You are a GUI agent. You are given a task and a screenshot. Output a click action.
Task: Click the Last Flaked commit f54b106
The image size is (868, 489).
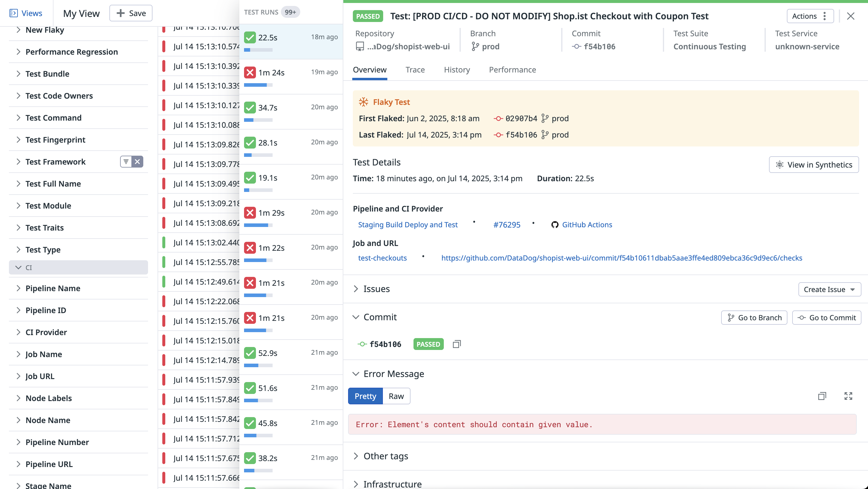521,135
